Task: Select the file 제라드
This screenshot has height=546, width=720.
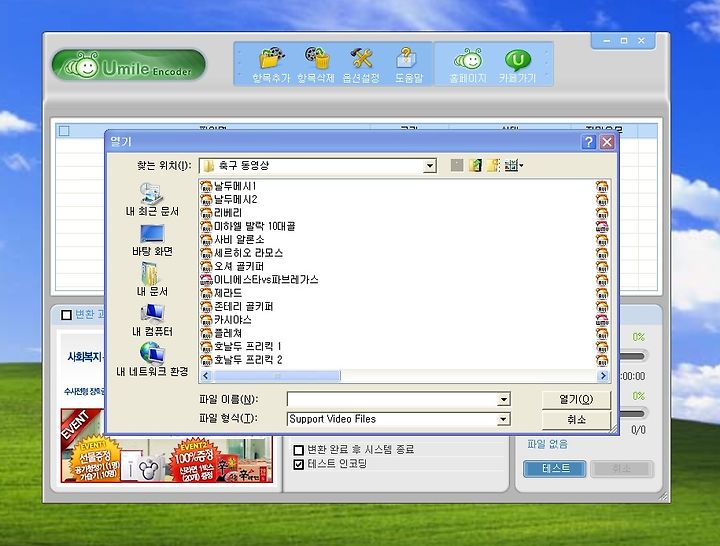Action: point(221,293)
